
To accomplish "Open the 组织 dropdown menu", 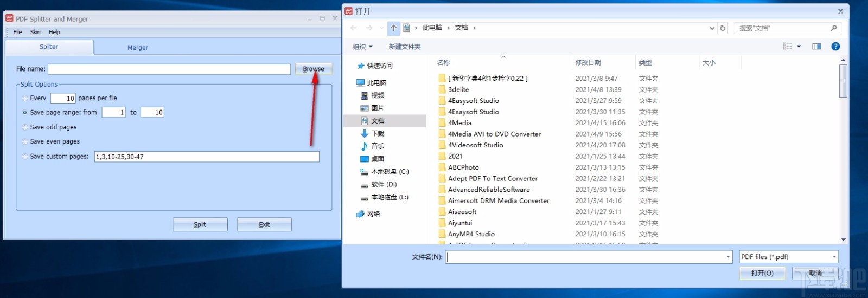I will [362, 47].
